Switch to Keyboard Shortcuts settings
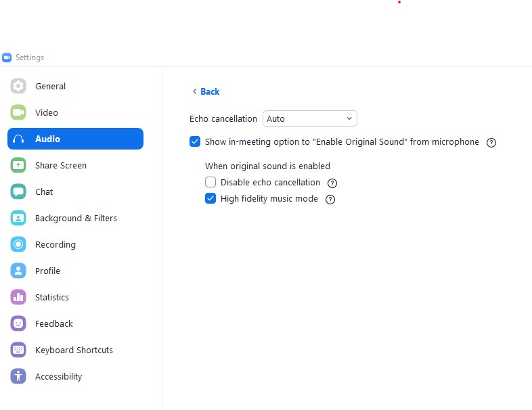Image resolution: width=532 pixels, height=410 pixels. point(74,350)
